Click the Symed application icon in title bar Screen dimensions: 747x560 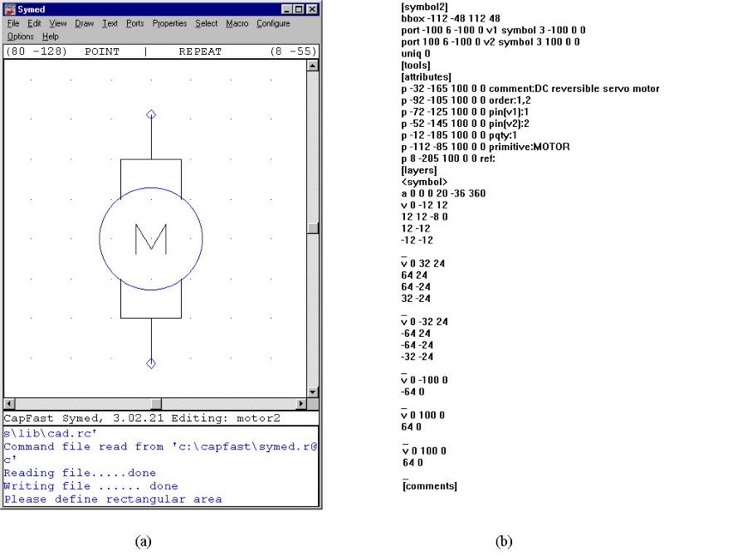(11, 9)
